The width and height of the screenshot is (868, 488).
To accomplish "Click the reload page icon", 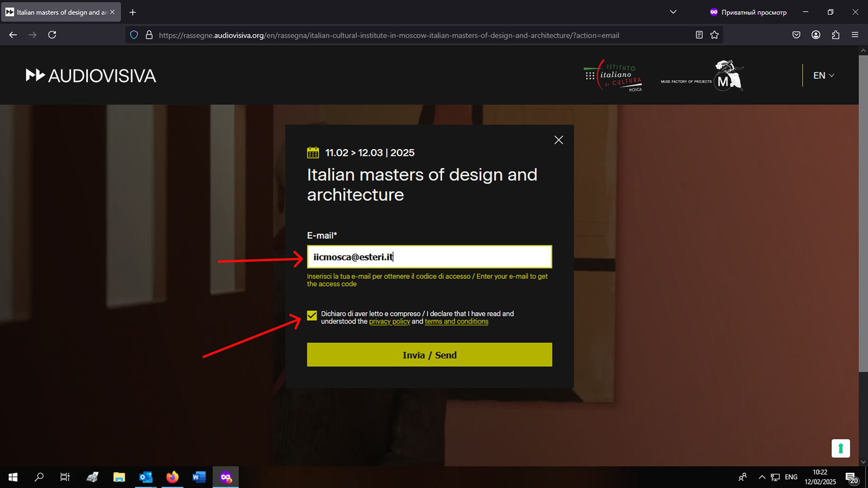I will (52, 35).
